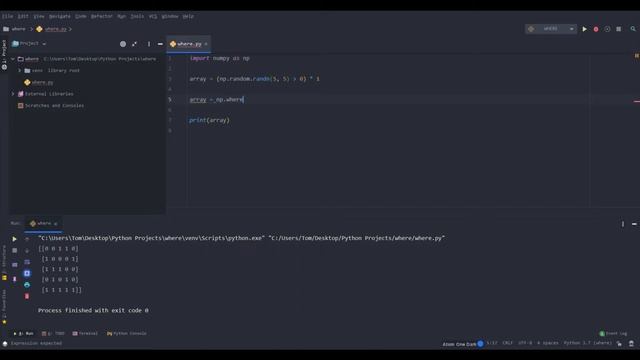Select where.py in the project tree

(x=42, y=82)
